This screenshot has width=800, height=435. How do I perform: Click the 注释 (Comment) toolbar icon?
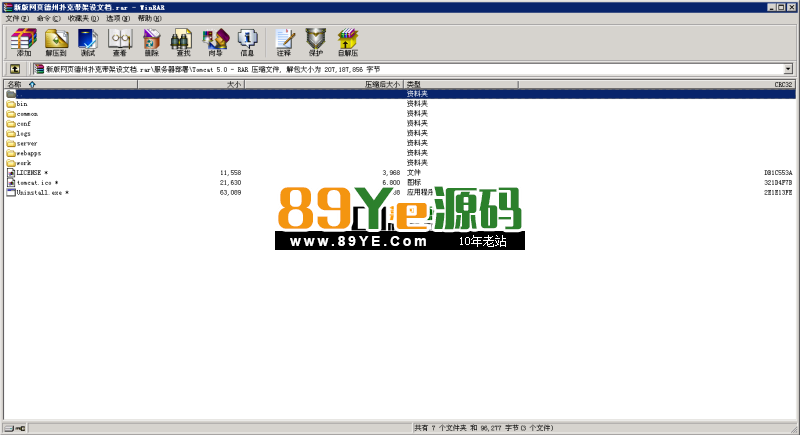pos(284,42)
